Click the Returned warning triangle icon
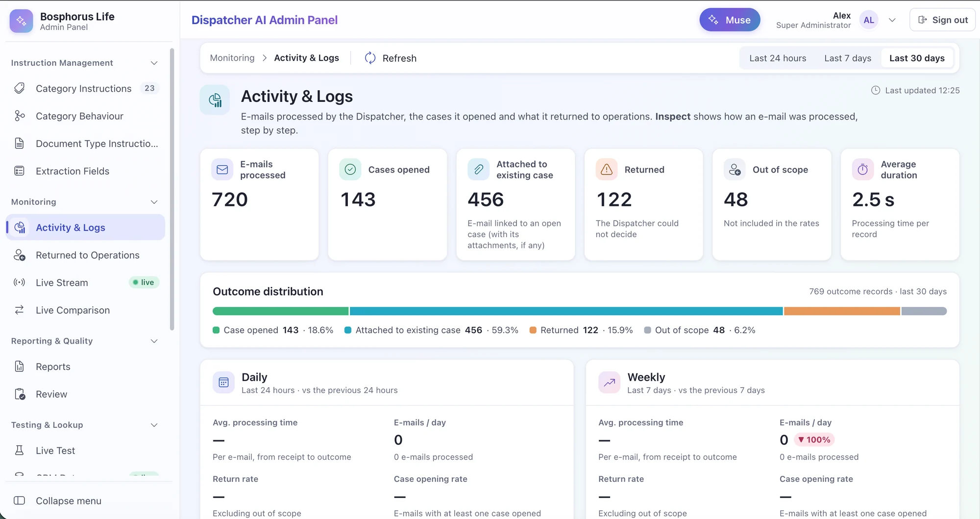 tap(607, 170)
